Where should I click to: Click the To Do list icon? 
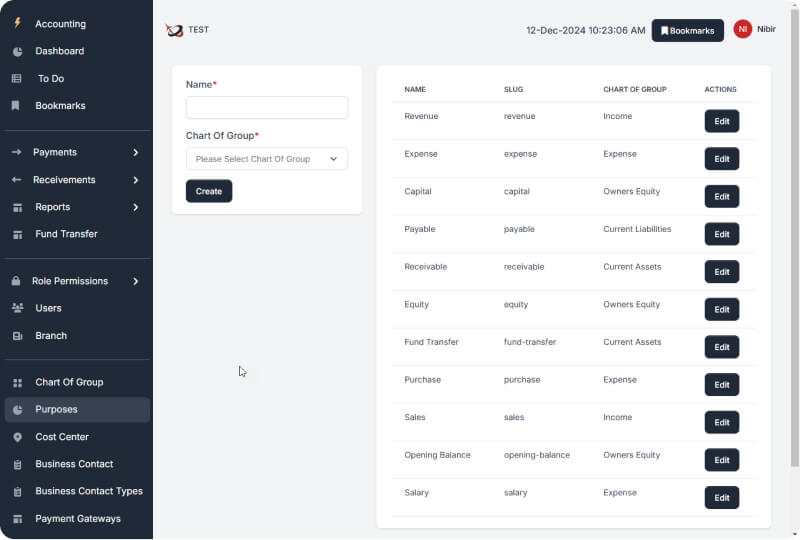17,78
